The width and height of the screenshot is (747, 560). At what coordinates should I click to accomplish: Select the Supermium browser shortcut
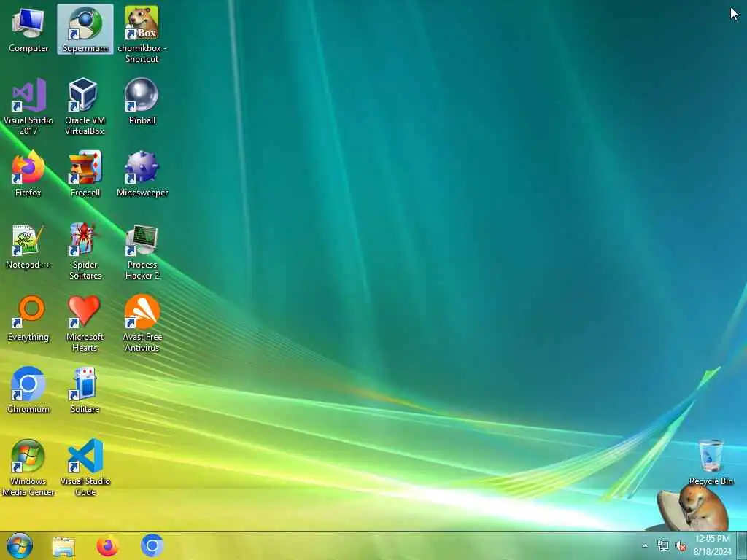[x=85, y=29]
